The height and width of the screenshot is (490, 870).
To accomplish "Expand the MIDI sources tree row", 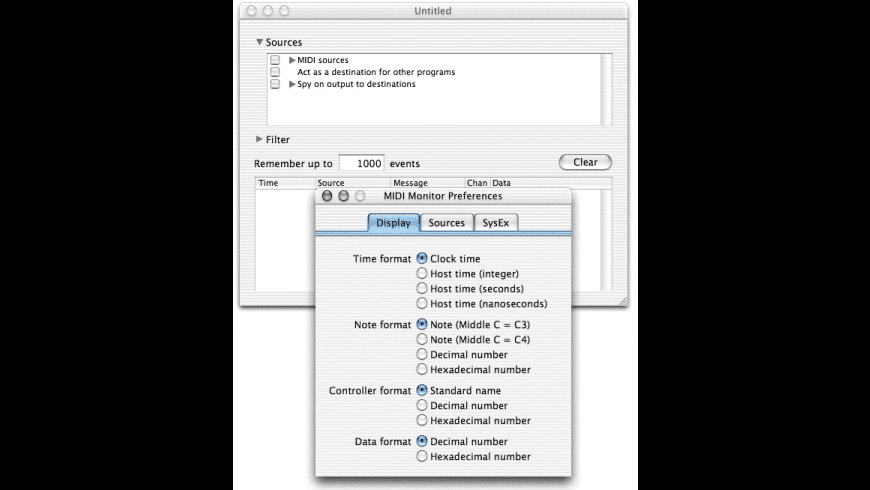I will pos(292,60).
